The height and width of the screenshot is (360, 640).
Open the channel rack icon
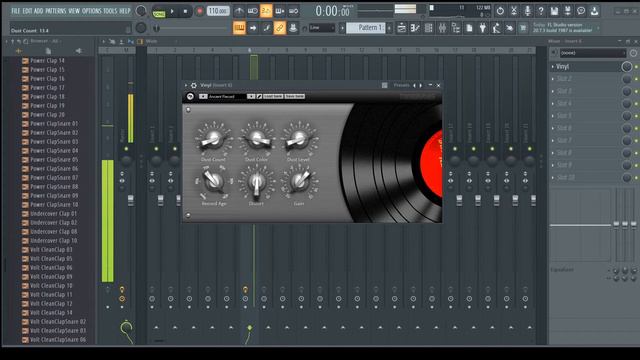tap(429, 28)
